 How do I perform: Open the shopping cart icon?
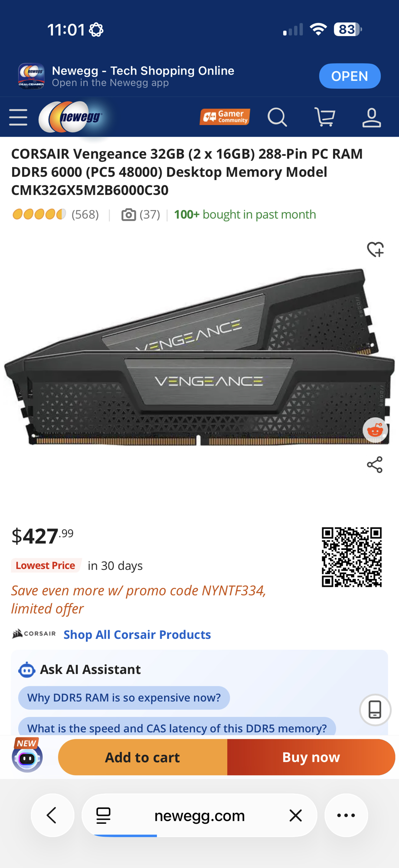325,117
